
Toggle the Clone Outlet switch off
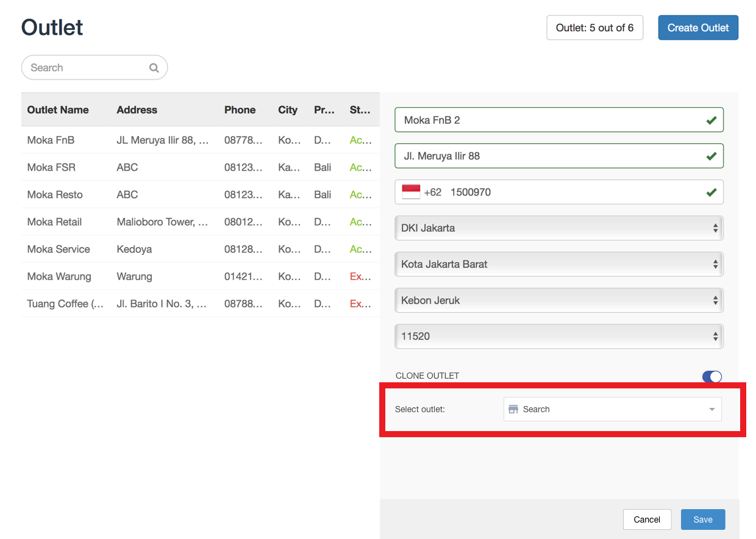tap(711, 376)
